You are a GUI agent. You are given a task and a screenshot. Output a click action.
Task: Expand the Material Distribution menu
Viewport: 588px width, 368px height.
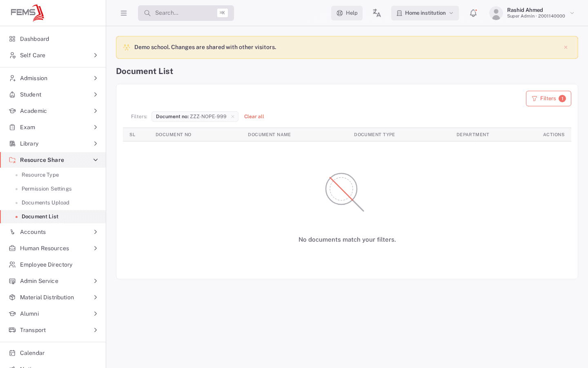coord(53,297)
